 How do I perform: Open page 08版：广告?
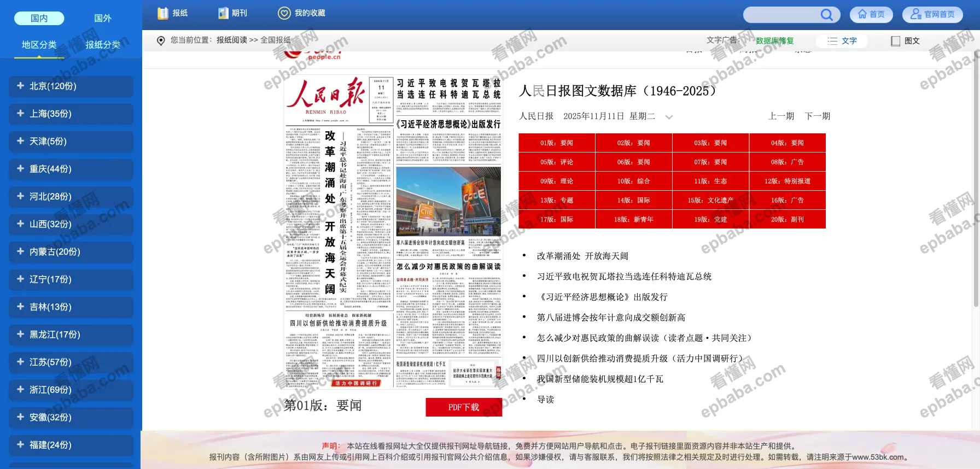787,162
